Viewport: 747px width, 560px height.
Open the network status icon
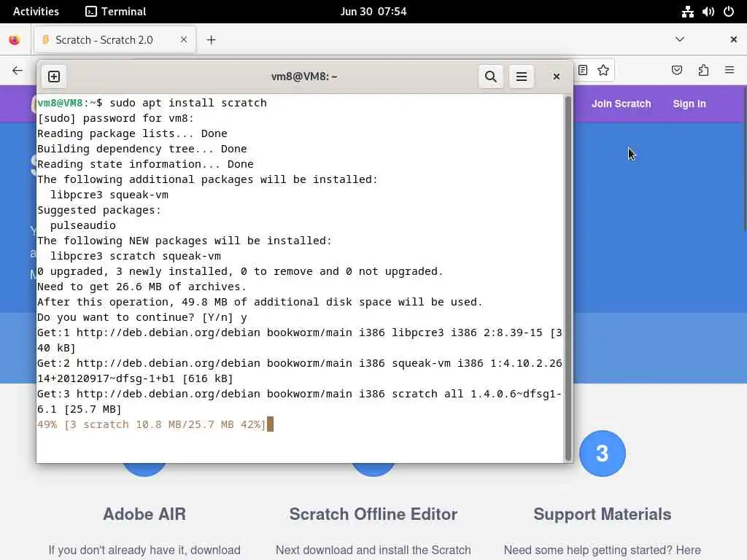tap(687, 12)
